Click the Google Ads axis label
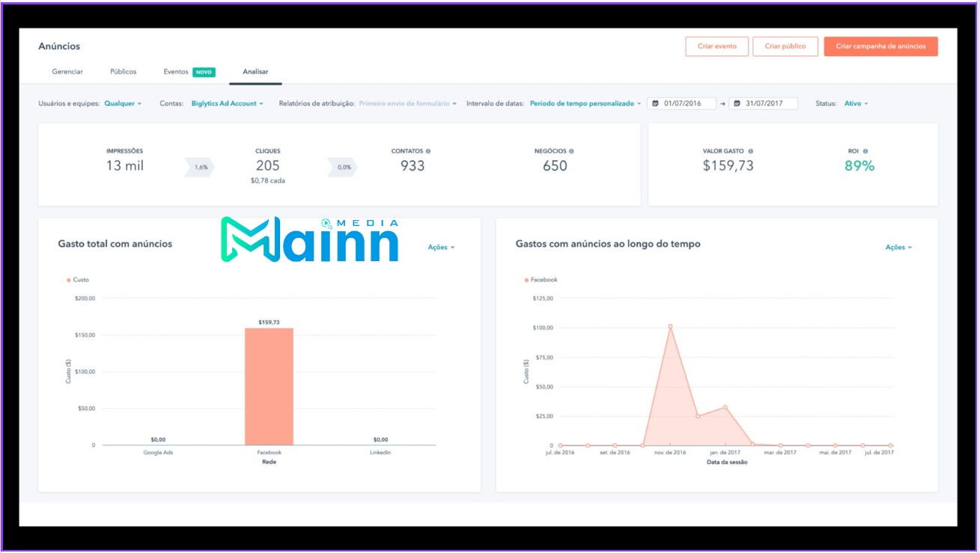Viewport: 980px width, 553px height. [158, 453]
